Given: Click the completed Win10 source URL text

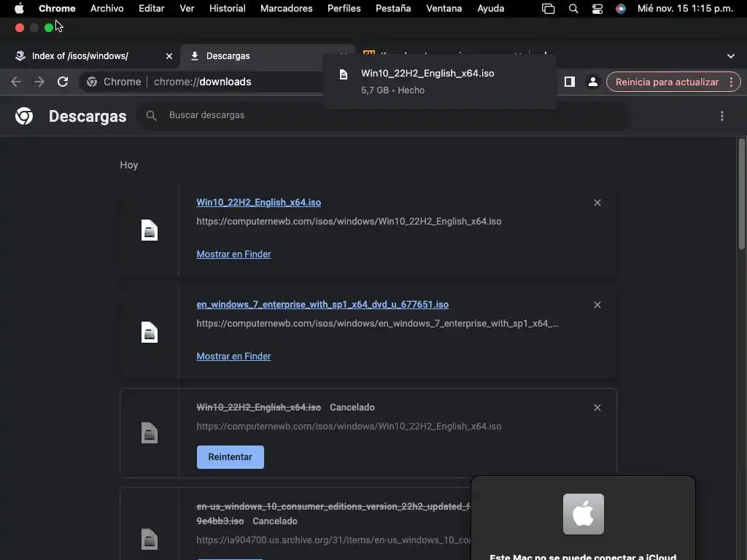Looking at the screenshot, I should [x=349, y=222].
